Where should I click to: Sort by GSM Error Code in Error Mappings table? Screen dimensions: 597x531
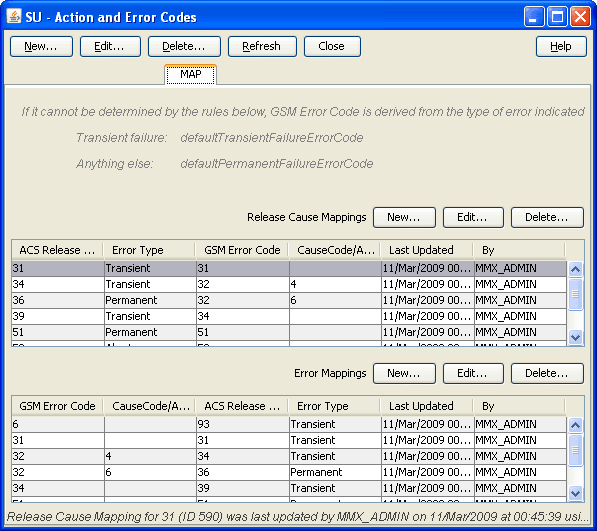(x=57, y=406)
